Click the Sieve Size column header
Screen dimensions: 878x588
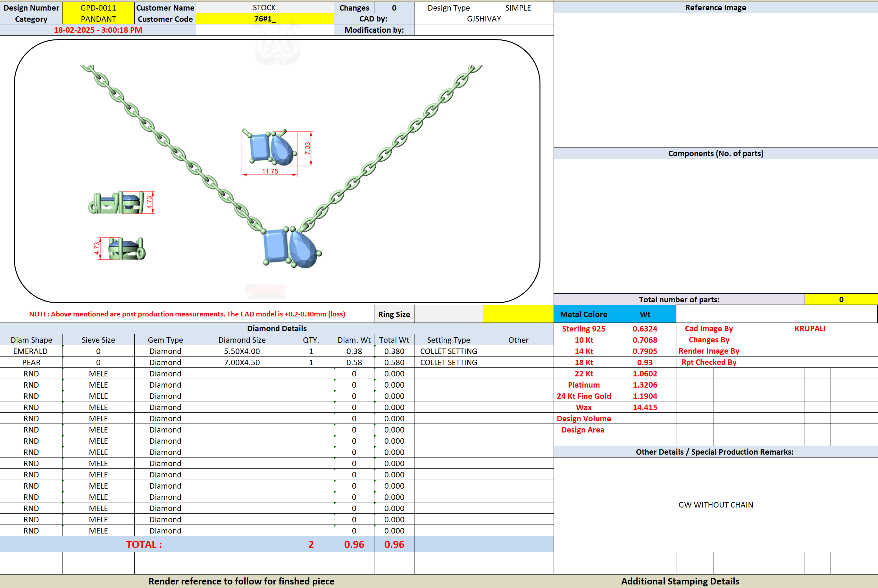tap(98, 340)
